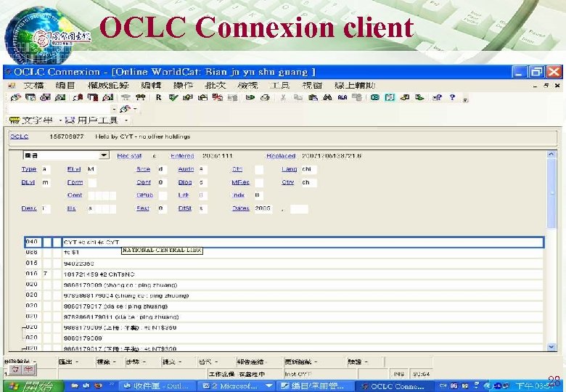Click the R reformat toolbar icon

[x=158, y=97]
